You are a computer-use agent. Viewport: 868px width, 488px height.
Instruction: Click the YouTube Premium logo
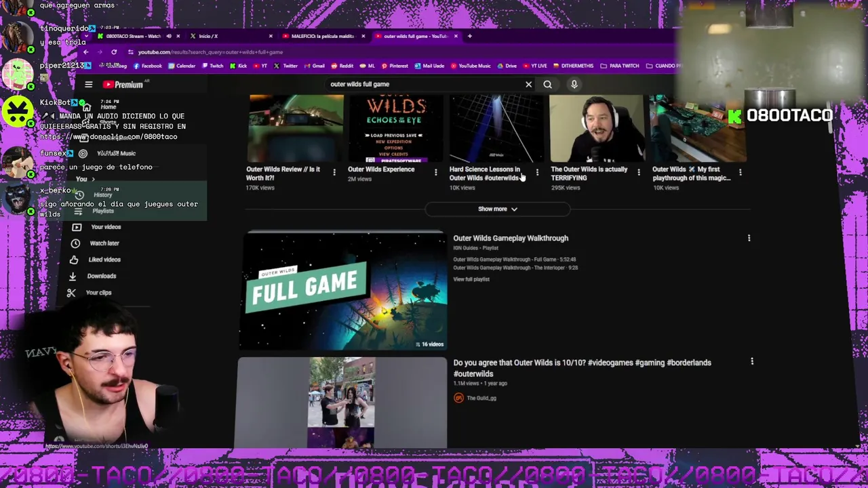click(123, 85)
